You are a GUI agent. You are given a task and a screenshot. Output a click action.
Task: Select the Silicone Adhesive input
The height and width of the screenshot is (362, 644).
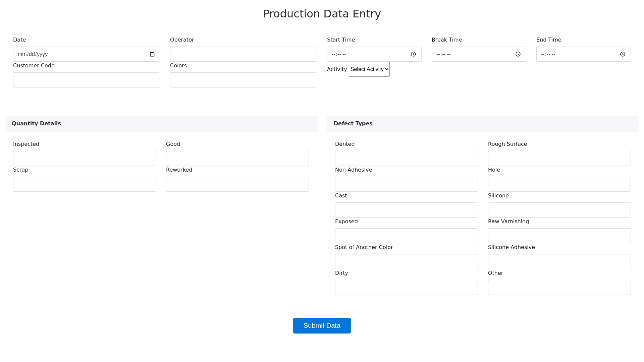(559, 262)
